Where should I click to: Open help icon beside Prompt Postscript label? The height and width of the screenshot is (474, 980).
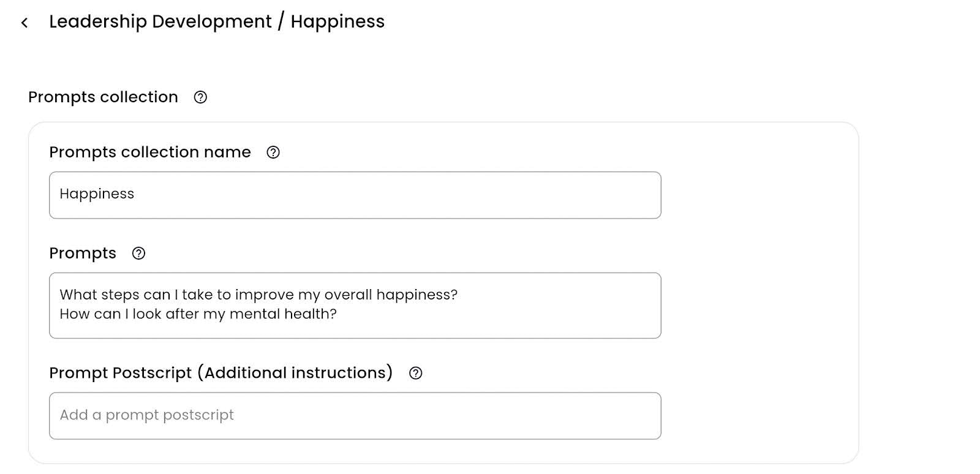(416, 373)
